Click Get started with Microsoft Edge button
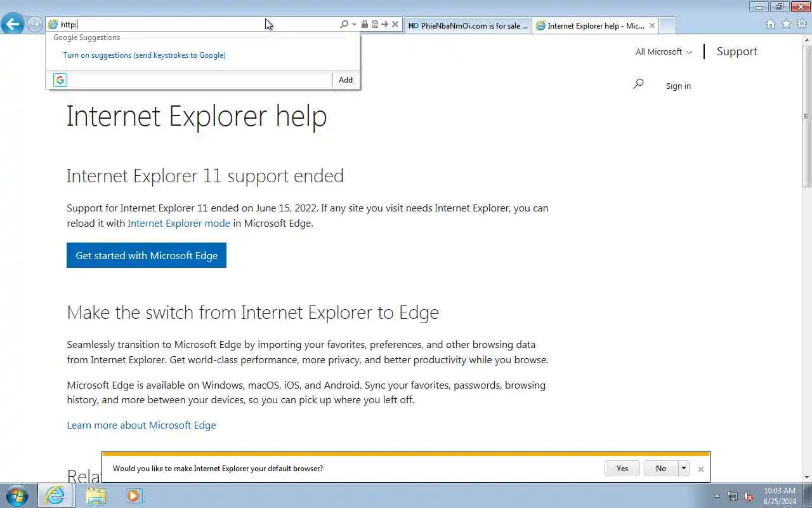 point(147,255)
